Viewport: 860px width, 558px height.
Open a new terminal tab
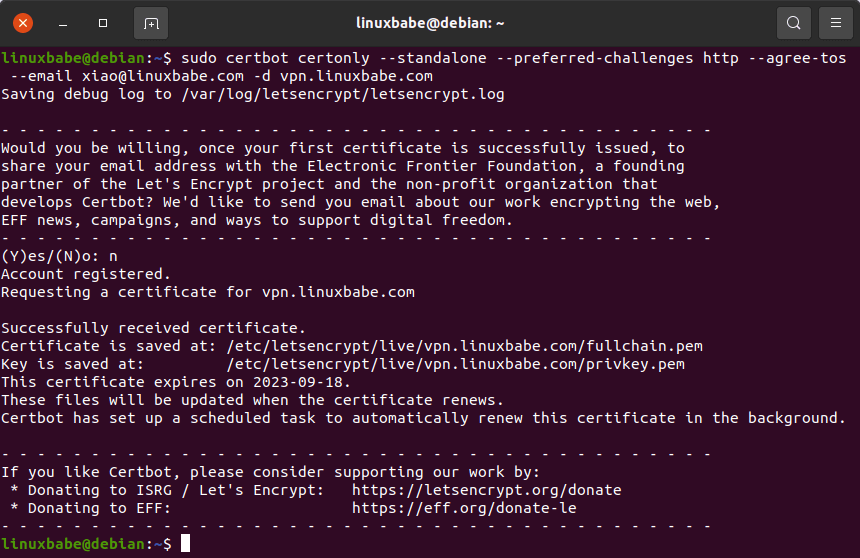click(150, 23)
